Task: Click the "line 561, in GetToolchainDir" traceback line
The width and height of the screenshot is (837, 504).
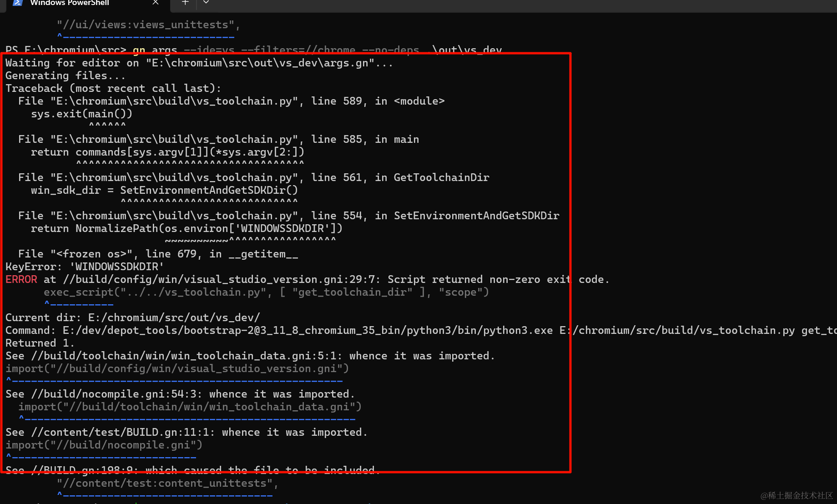Action: (253, 177)
